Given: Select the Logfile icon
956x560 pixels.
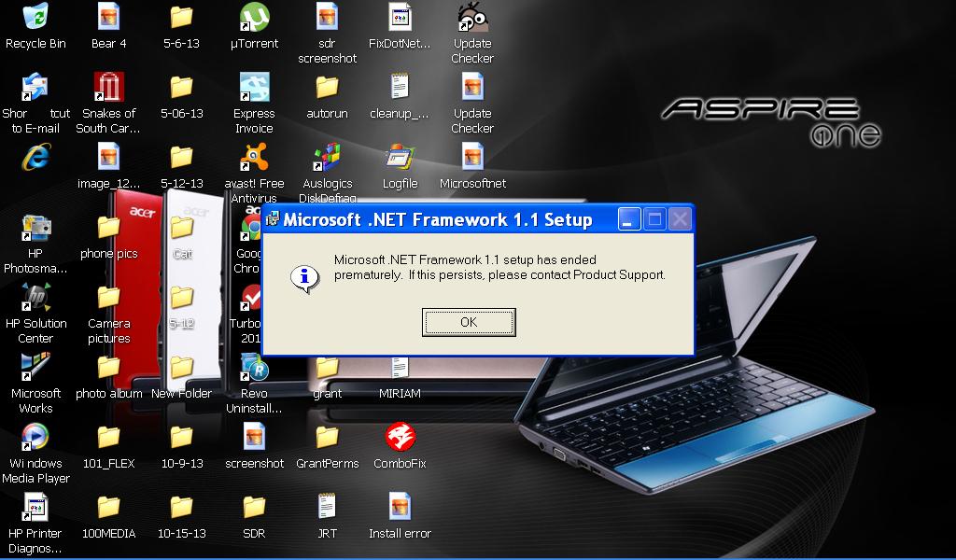Looking at the screenshot, I should pyautogui.click(x=400, y=157).
